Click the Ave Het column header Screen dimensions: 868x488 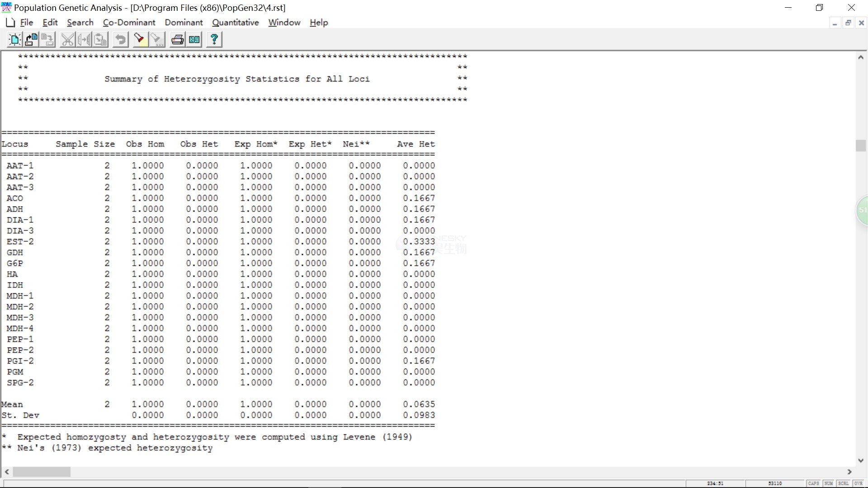pyautogui.click(x=416, y=144)
